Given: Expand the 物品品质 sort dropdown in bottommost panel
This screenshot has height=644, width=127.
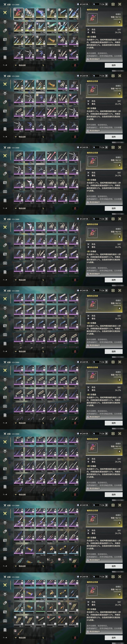Looking at the screenshot, I should (x=27, y=638).
